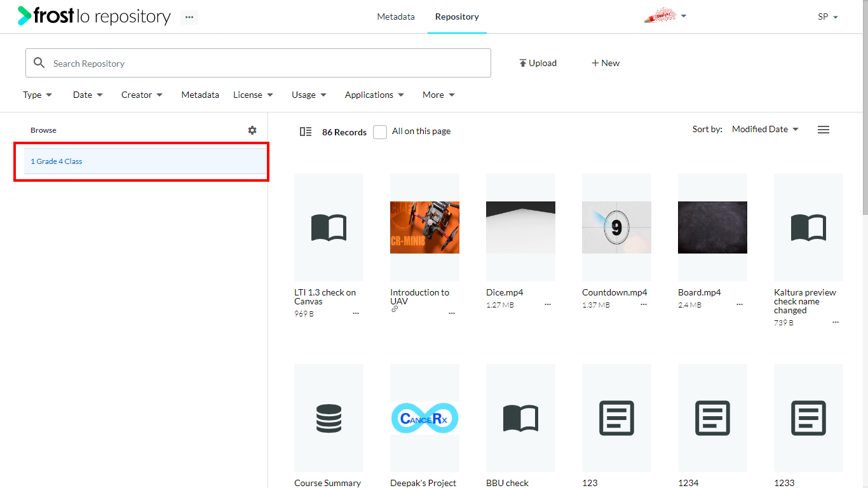Open options for LTI 1.3 check on Canvas

click(356, 314)
